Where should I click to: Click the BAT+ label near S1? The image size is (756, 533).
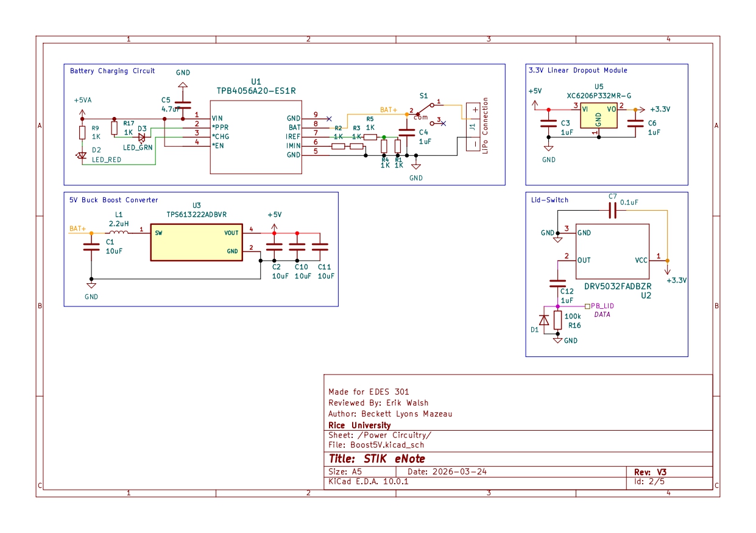point(389,110)
